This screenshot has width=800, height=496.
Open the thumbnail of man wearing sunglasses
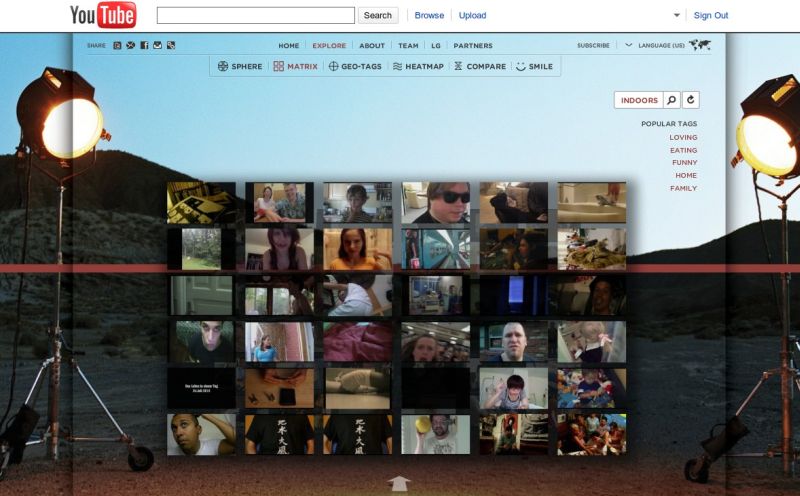pyautogui.click(x=435, y=202)
